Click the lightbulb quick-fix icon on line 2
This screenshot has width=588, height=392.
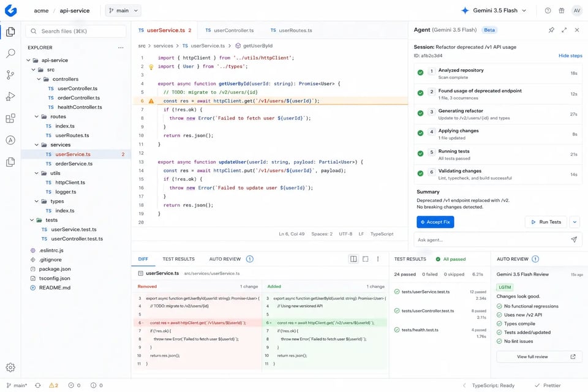click(151, 67)
